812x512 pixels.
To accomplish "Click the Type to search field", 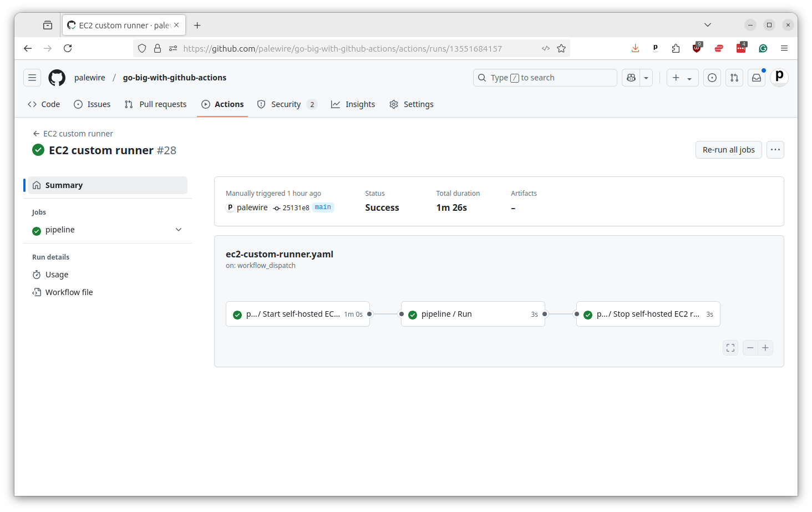I will coord(544,78).
